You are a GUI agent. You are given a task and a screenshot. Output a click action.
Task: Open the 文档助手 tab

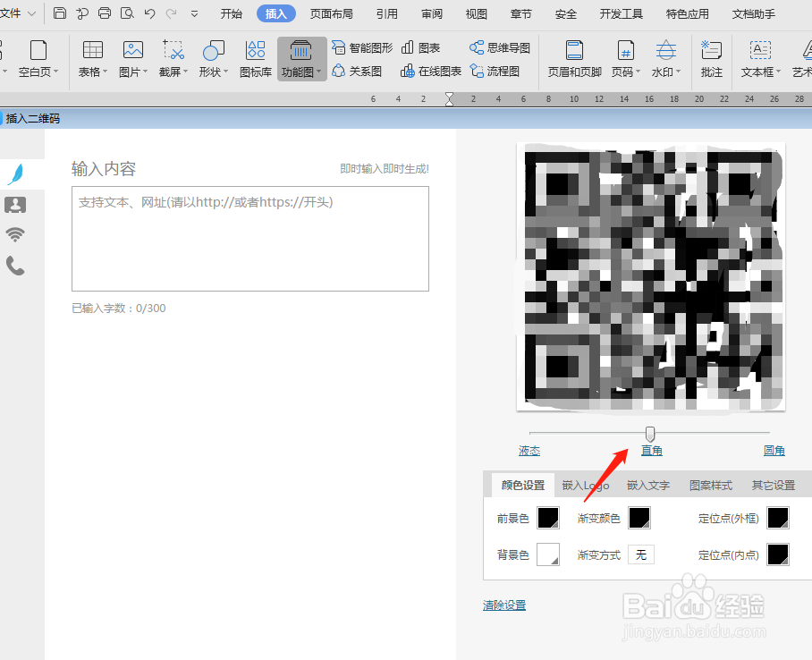pos(754,14)
